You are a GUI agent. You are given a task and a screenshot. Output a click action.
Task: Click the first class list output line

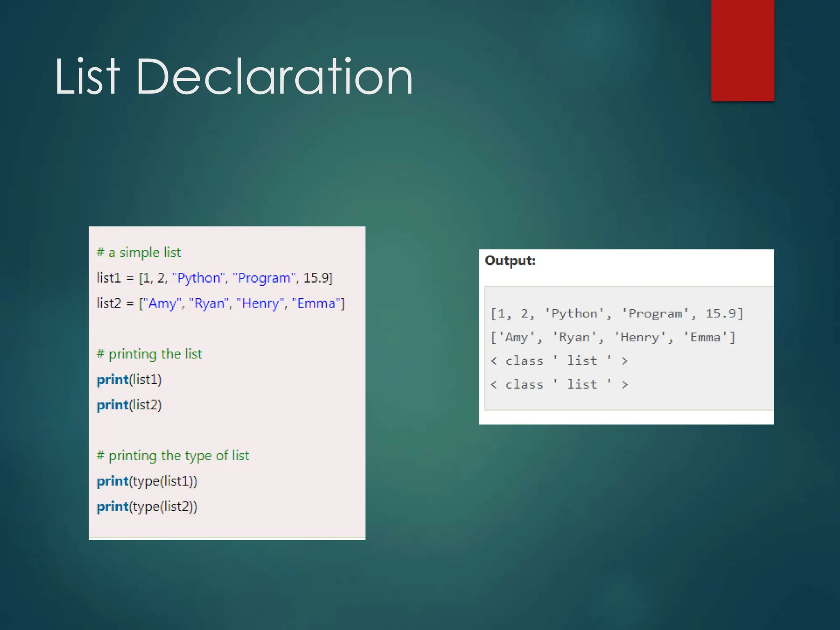click(559, 361)
